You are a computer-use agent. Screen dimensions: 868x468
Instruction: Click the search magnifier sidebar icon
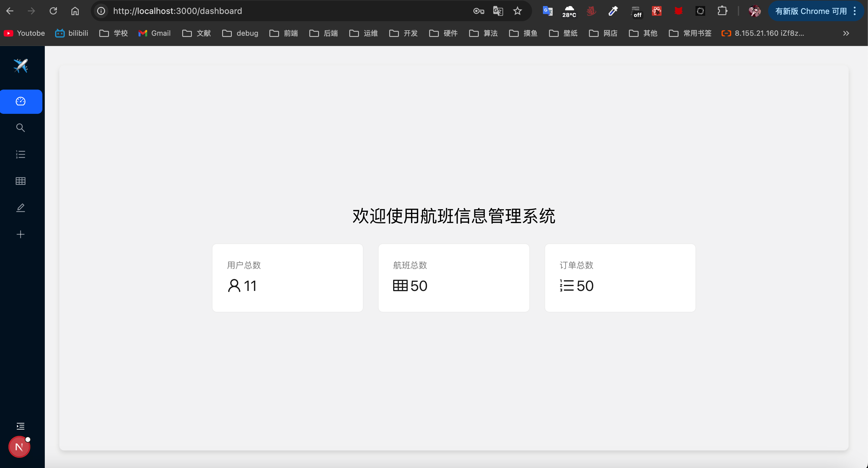(x=21, y=128)
